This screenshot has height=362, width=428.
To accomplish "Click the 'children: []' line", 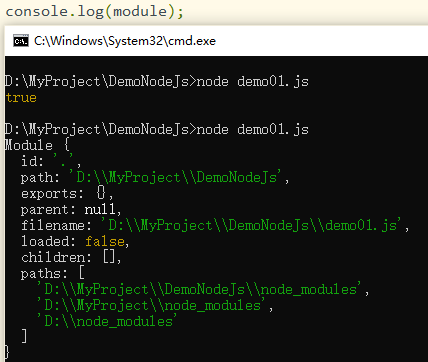I will coord(71,257).
